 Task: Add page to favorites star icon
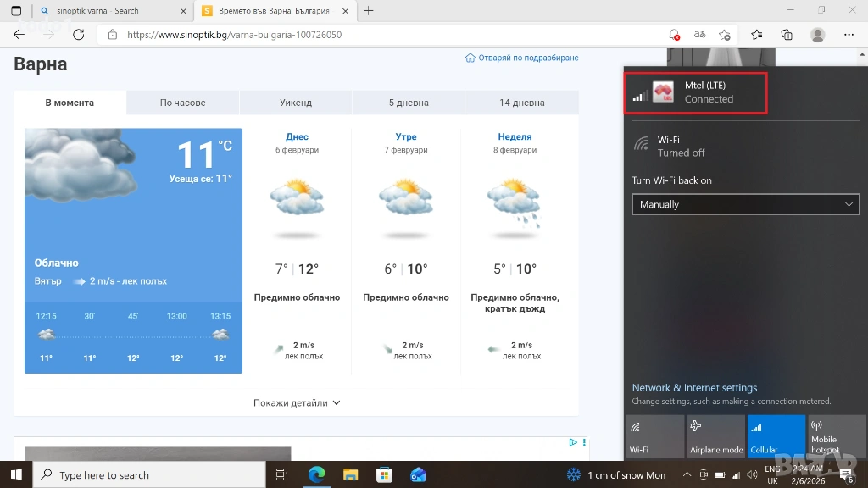tap(725, 35)
